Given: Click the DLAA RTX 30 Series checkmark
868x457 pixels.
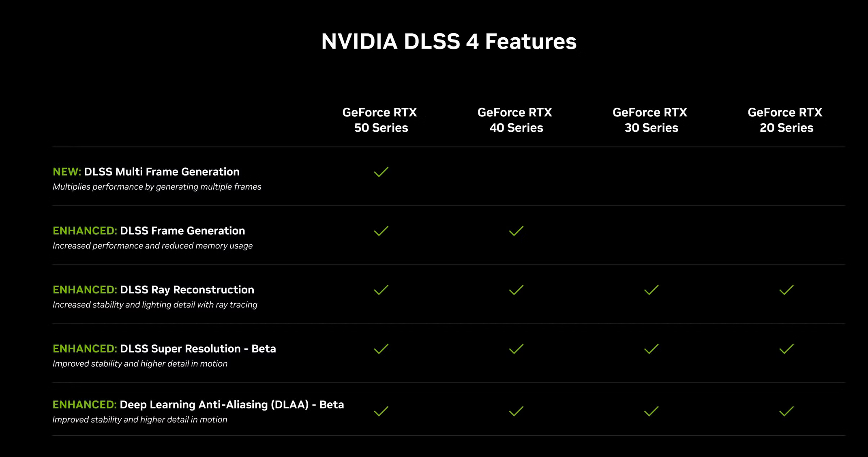Looking at the screenshot, I should point(651,412).
